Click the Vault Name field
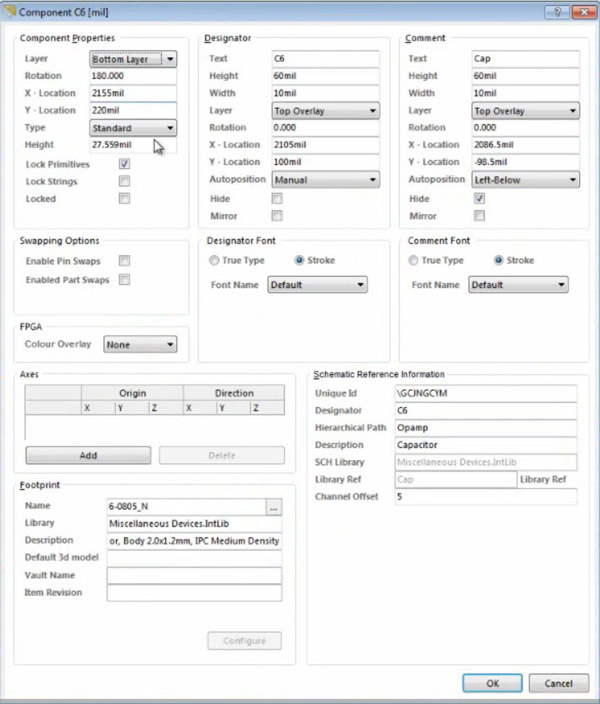Viewport: 600px width, 704px height. click(194, 575)
